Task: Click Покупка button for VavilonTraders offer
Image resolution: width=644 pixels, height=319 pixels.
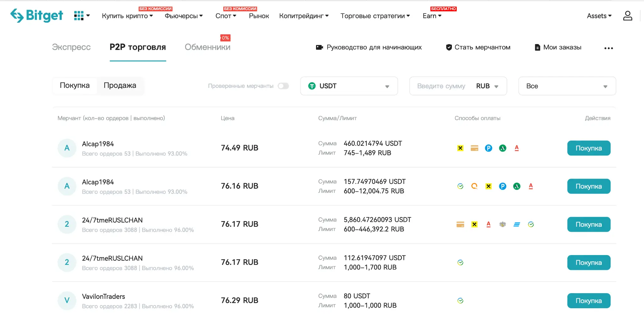Action: click(x=589, y=300)
